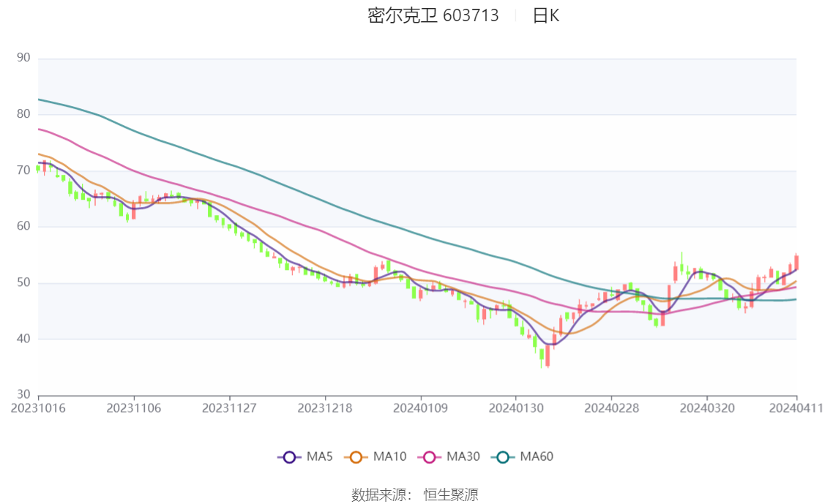Image resolution: width=830 pixels, height=504 pixels.
Task: Click the y-axis value 30
Action: point(23,394)
